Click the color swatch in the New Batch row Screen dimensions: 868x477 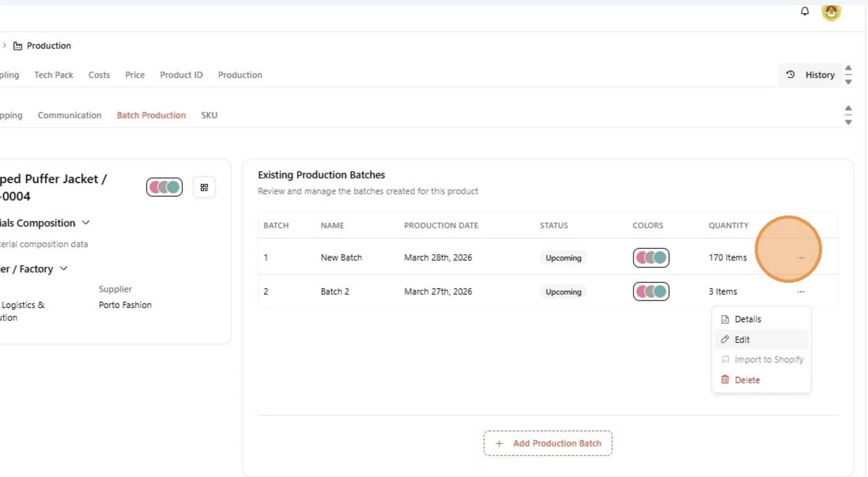click(651, 257)
